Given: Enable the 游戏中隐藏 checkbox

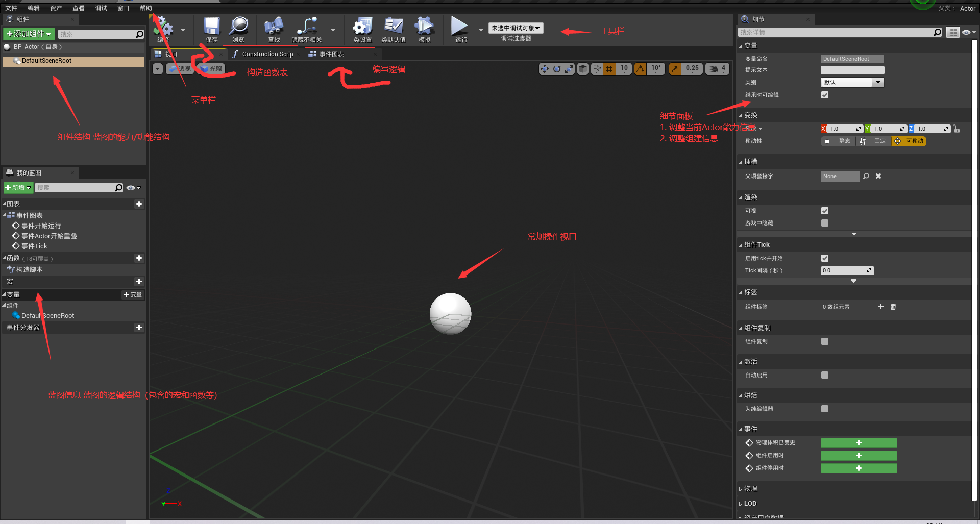Looking at the screenshot, I should click(x=825, y=223).
